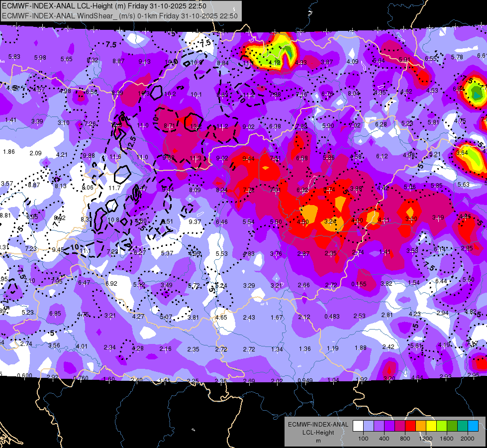Click the map value 9.88
This screenshot has height=448, width=487.
89,155
